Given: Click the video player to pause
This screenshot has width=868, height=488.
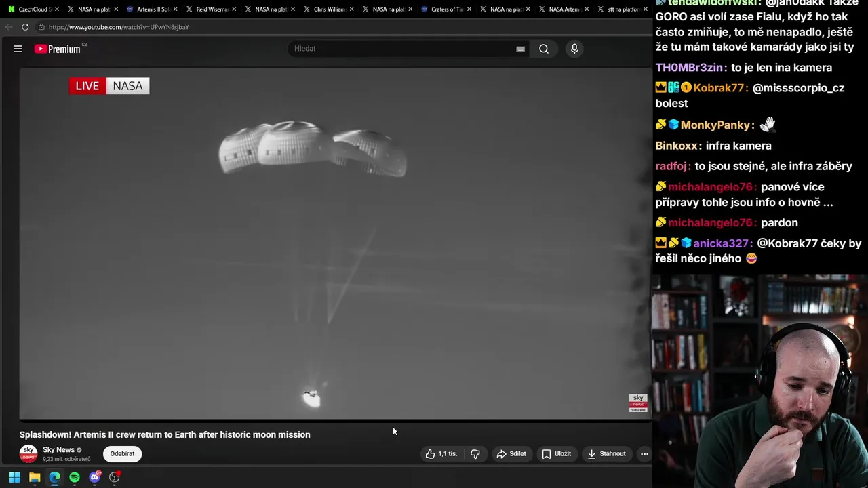Looking at the screenshot, I should [x=335, y=244].
